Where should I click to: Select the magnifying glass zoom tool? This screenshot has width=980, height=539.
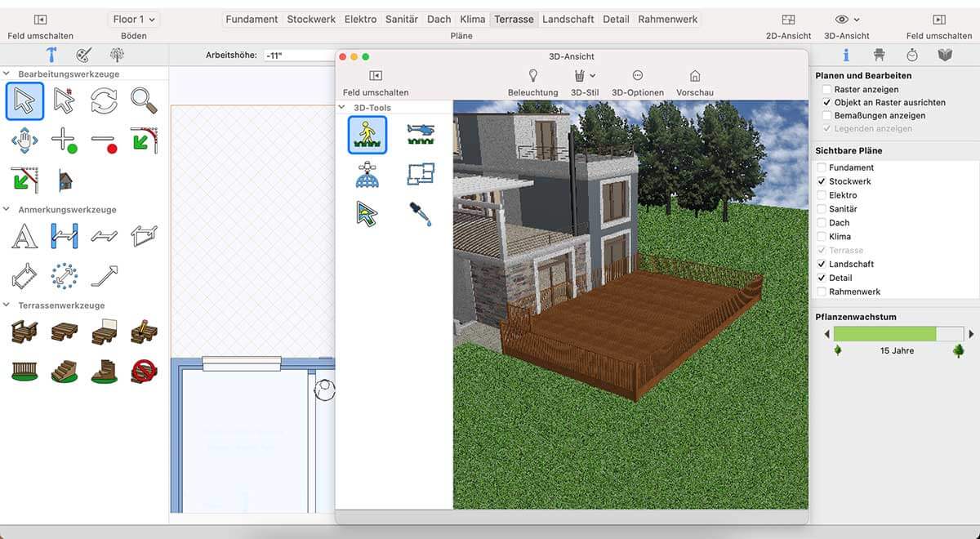tap(144, 101)
